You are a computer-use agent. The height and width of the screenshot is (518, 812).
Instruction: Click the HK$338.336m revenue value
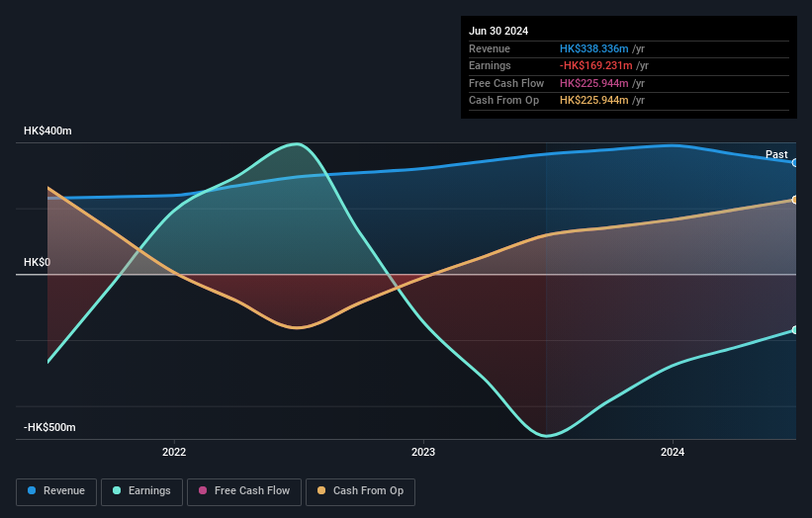tap(594, 48)
